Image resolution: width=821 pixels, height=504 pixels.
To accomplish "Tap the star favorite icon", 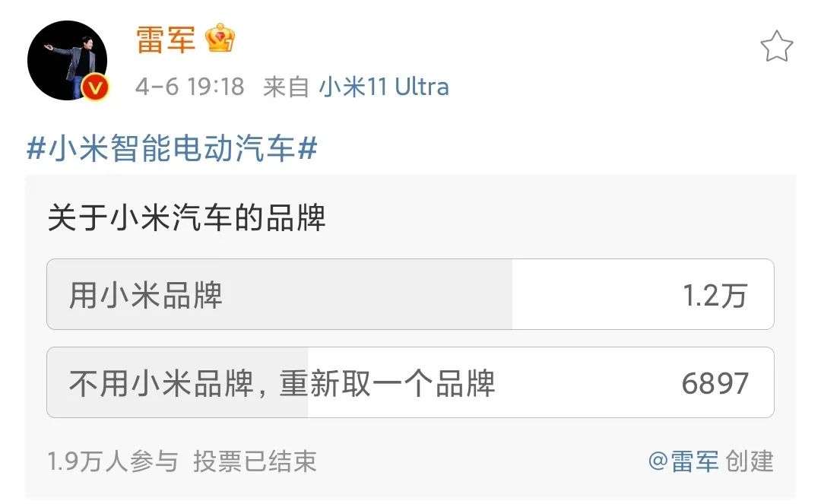I will click(x=776, y=47).
